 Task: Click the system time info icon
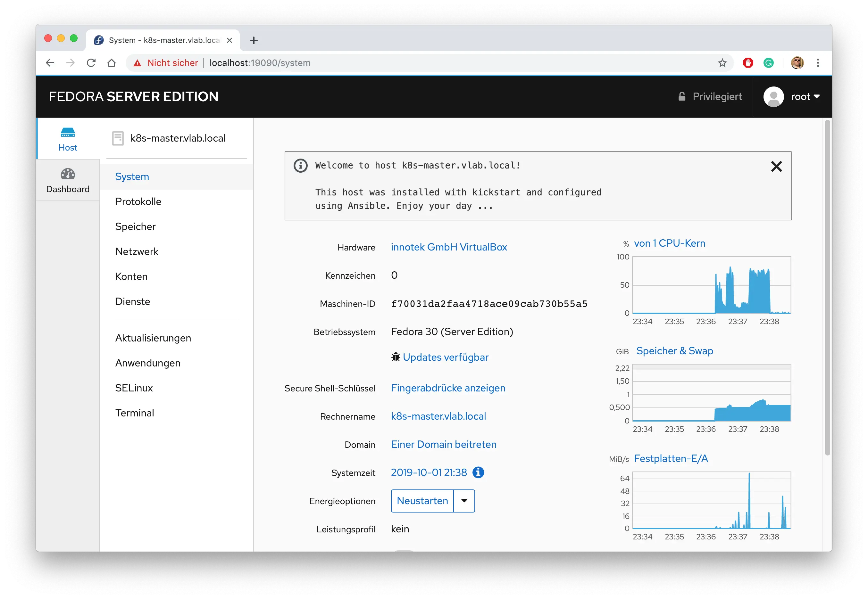pos(478,472)
